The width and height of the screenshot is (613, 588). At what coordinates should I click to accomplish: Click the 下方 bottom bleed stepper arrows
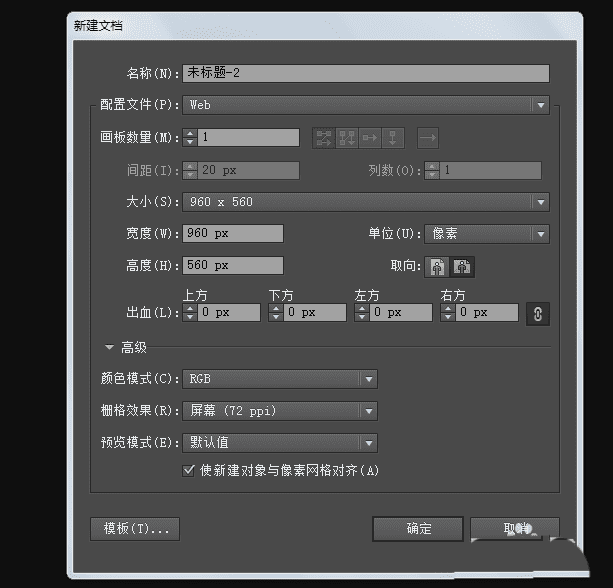(276, 312)
